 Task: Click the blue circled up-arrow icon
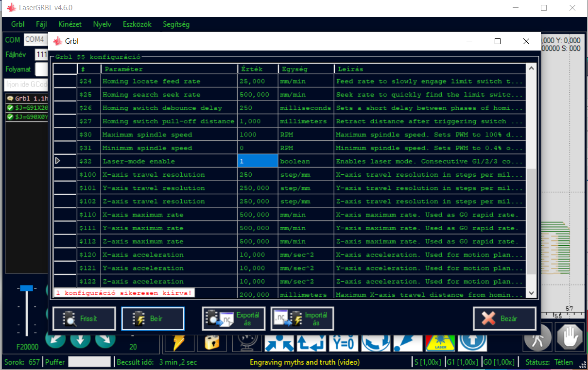(x=472, y=342)
